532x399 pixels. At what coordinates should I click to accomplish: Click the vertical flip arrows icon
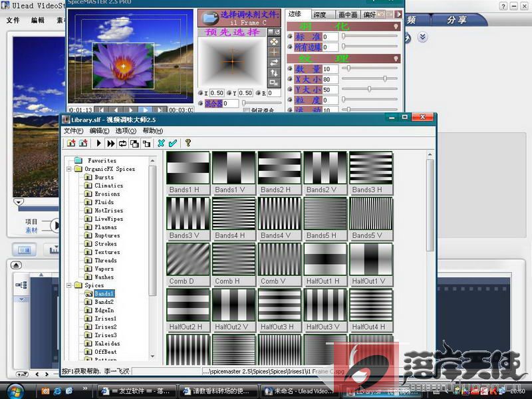tap(273, 72)
